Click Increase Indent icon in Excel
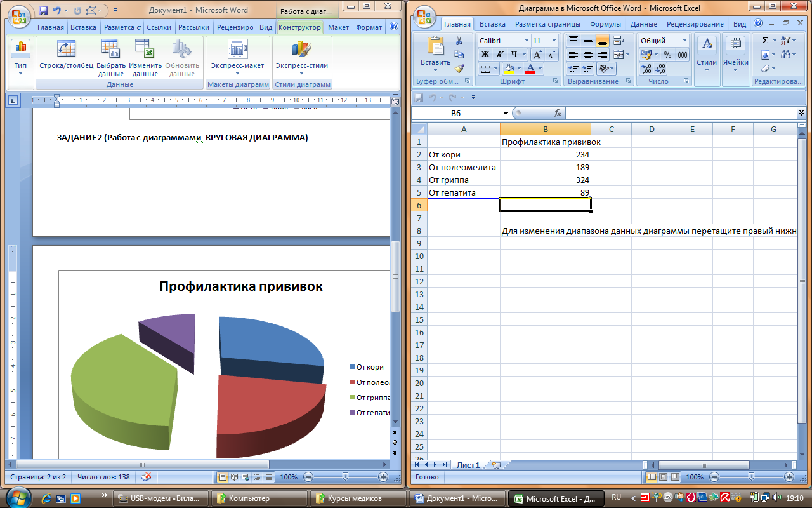Image resolution: width=812 pixels, height=508 pixels. pyautogui.click(x=588, y=69)
